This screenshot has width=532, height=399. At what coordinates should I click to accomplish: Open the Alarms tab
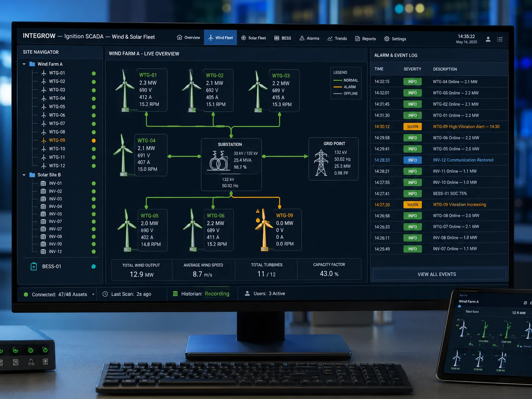309,38
